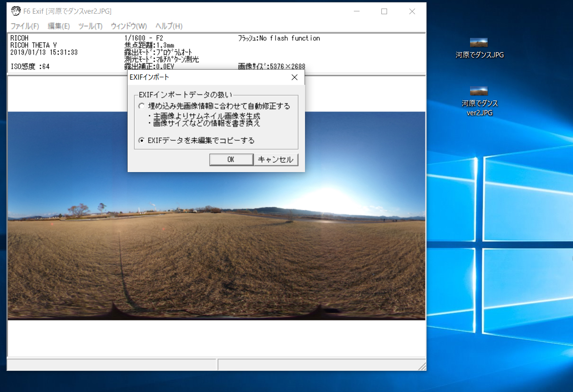
Task: Choose EXIFデータを未編集でコピーする radio option
Action: point(141,141)
